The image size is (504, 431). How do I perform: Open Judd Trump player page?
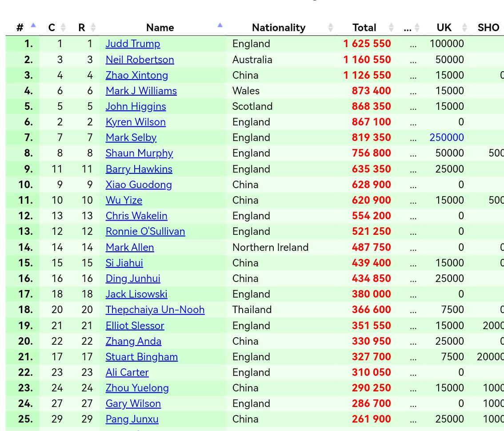[x=133, y=44]
